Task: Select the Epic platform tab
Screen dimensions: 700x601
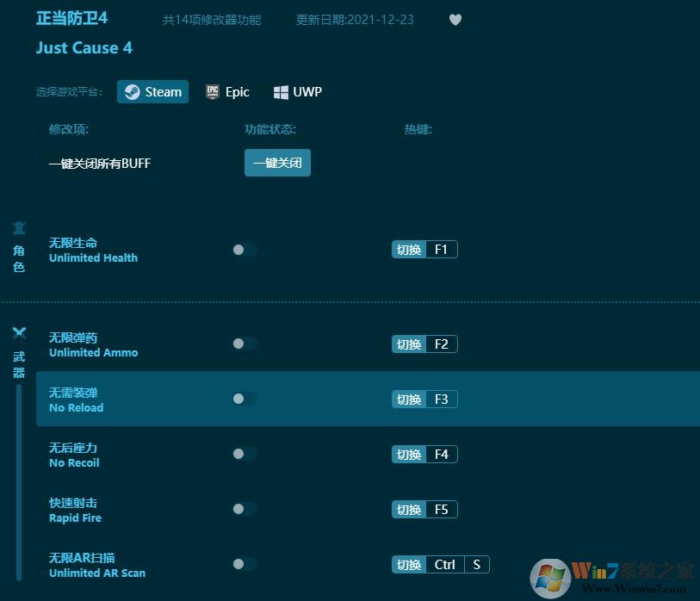Action: point(228,92)
